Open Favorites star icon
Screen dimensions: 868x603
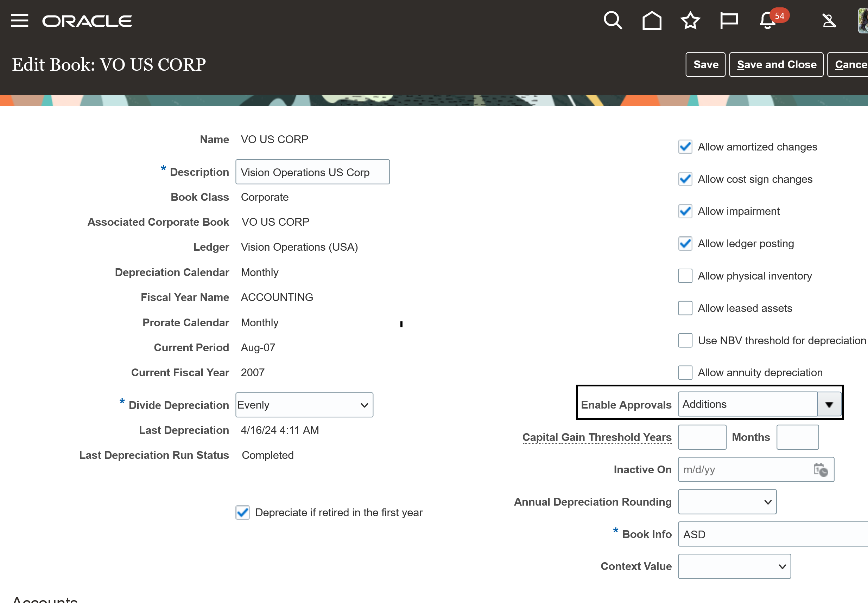click(x=690, y=20)
